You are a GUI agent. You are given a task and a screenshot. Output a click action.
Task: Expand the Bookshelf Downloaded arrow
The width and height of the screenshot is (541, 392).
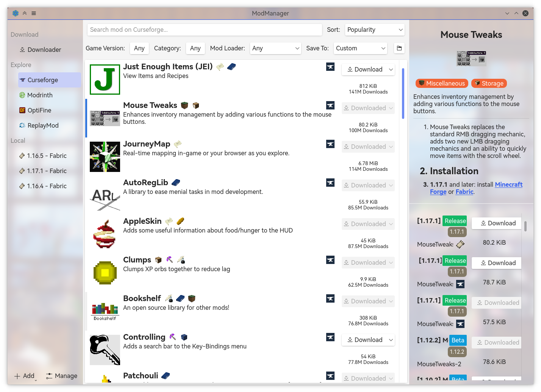[x=391, y=301]
